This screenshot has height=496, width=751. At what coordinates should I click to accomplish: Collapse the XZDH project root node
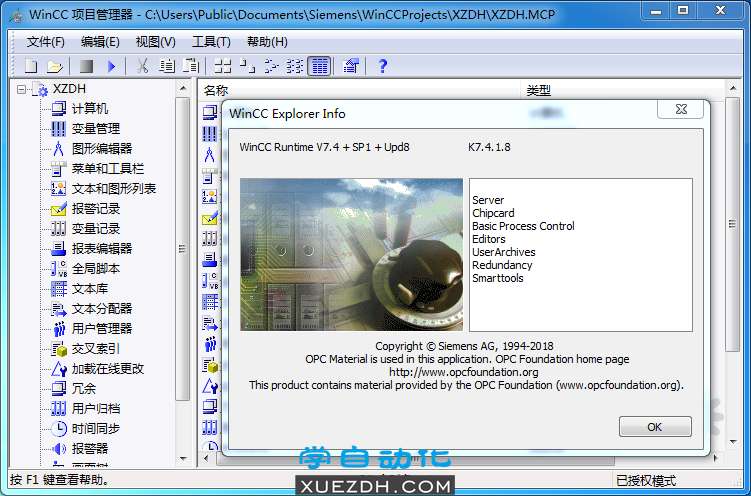21,89
